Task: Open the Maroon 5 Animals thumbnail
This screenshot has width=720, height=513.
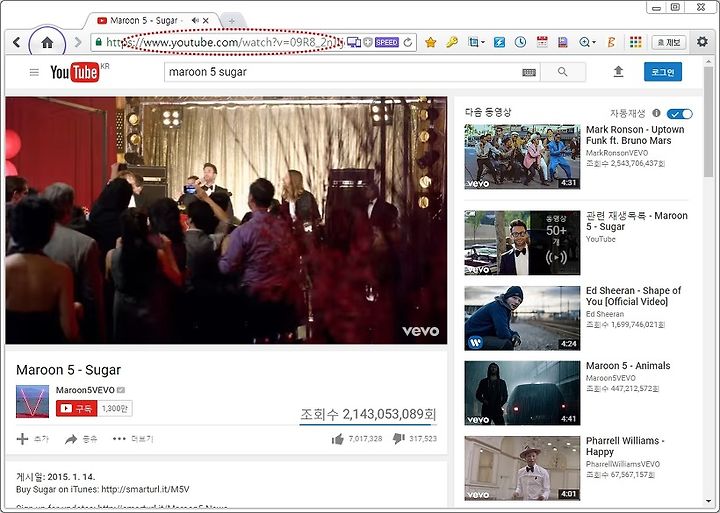Action: [x=522, y=393]
